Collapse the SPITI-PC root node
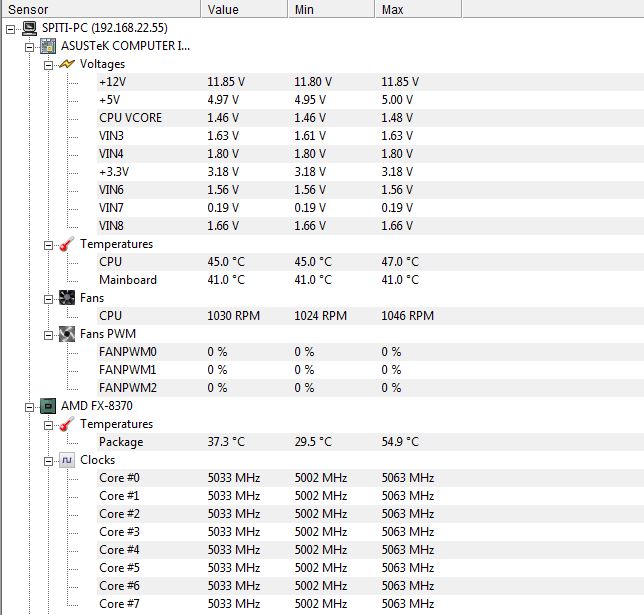The height and width of the screenshot is (615, 644). [x=10, y=29]
